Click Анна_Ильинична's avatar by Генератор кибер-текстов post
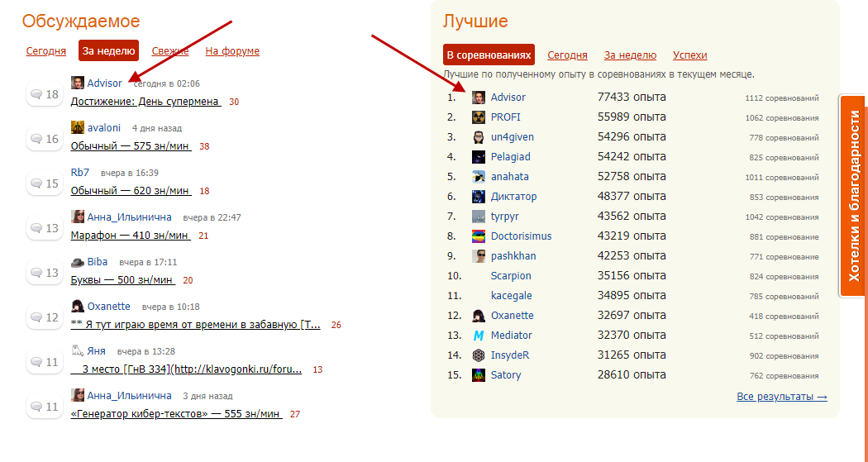This screenshot has width=868, height=462. click(78, 396)
